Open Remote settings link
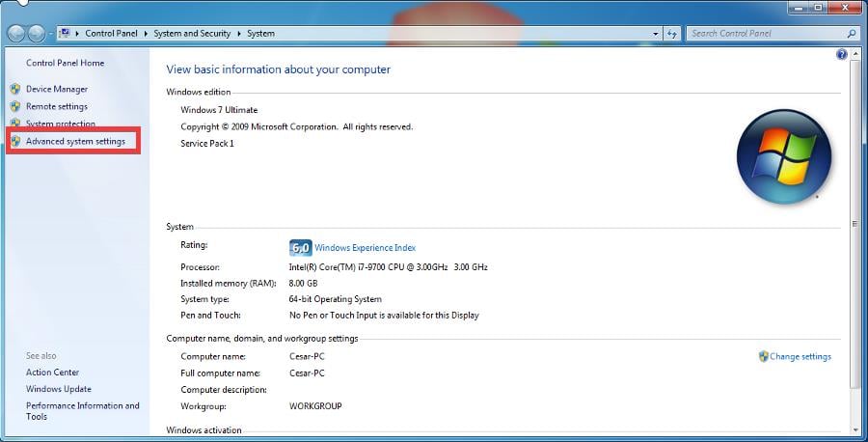Screen dimensions: 868x442 pyautogui.click(x=57, y=106)
